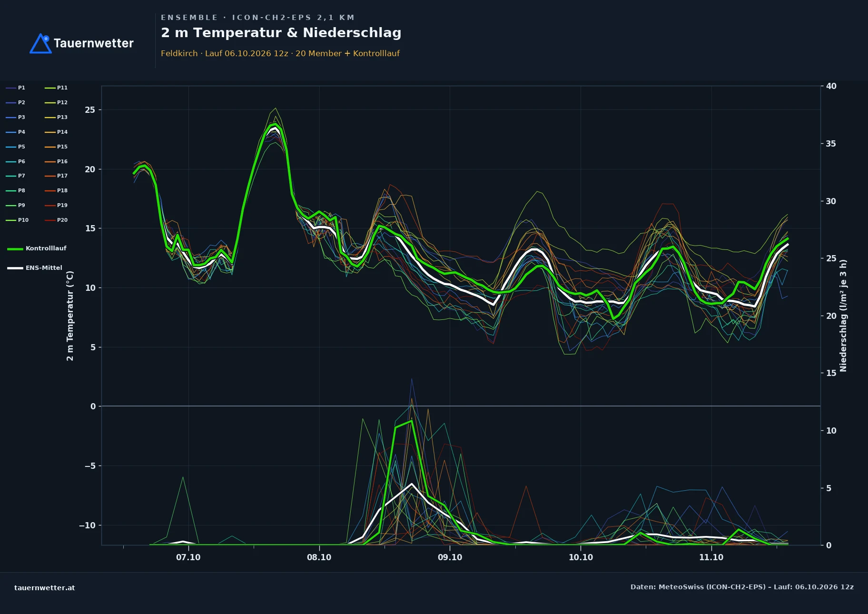This screenshot has height=614, width=868.
Task: Click the P11 legend entry
Action: 56,88
